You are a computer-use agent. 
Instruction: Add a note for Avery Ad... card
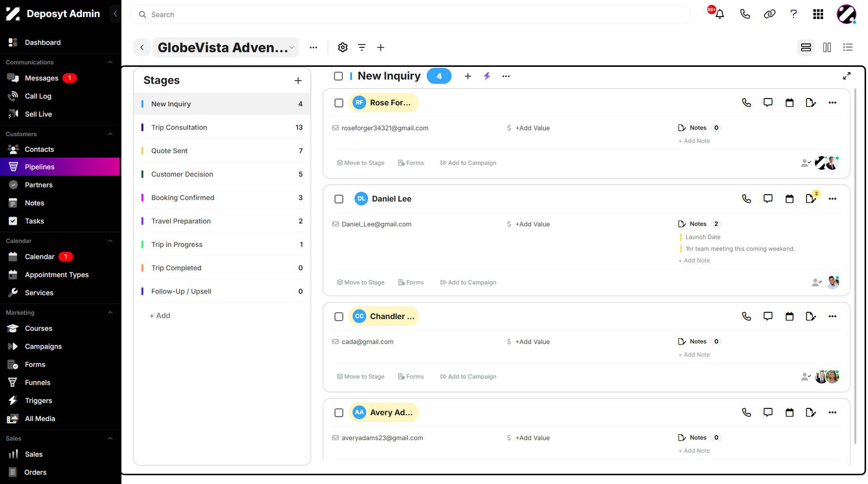pyautogui.click(x=811, y=412)
